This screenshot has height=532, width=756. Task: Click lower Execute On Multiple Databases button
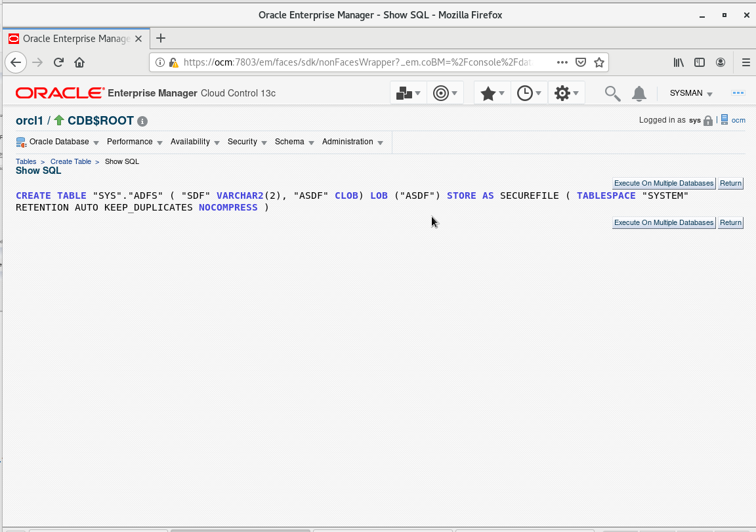(664, 222)
